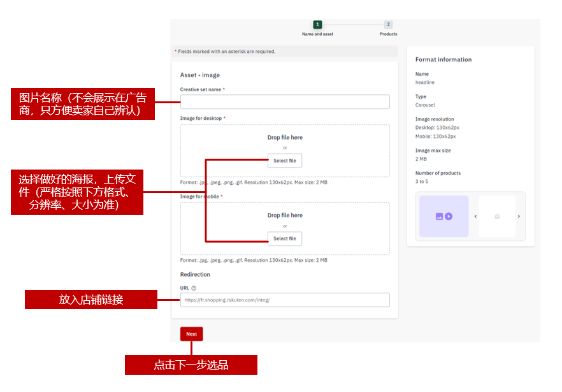This screenshot has width=562, height=392.
Task: Click the 'Carousel' type value
Action: pyautogui.click(x=425, y=105)
